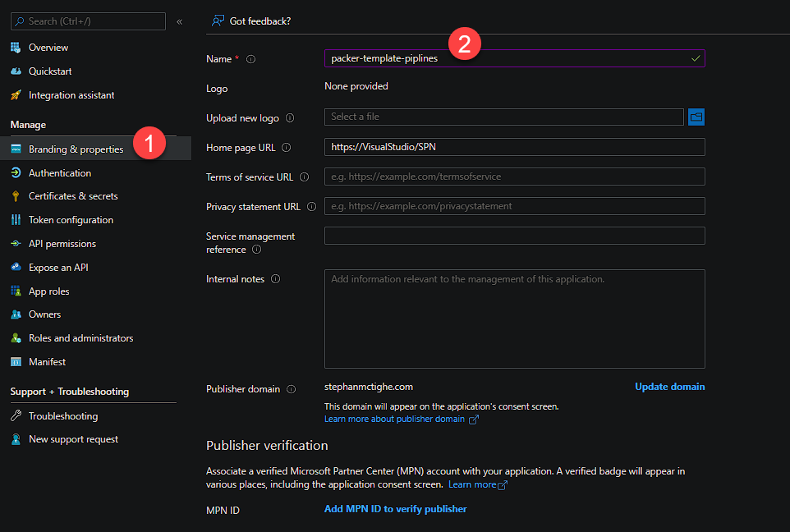The width and height of the screenshot is (790, 532).
Task: Click the info icon beside Publisher domain
Action: tap(291, 389)
